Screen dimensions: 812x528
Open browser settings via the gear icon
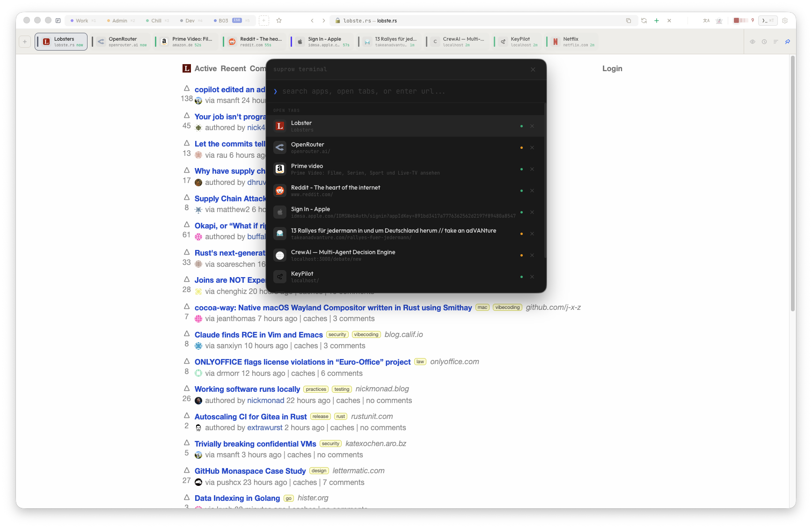click(x=785, y=21)
